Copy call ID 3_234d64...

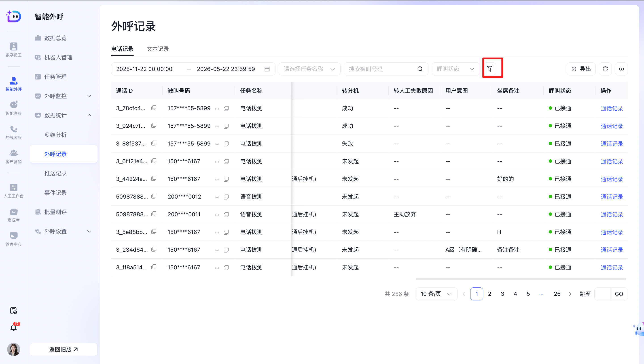click(x=154, y=249)
